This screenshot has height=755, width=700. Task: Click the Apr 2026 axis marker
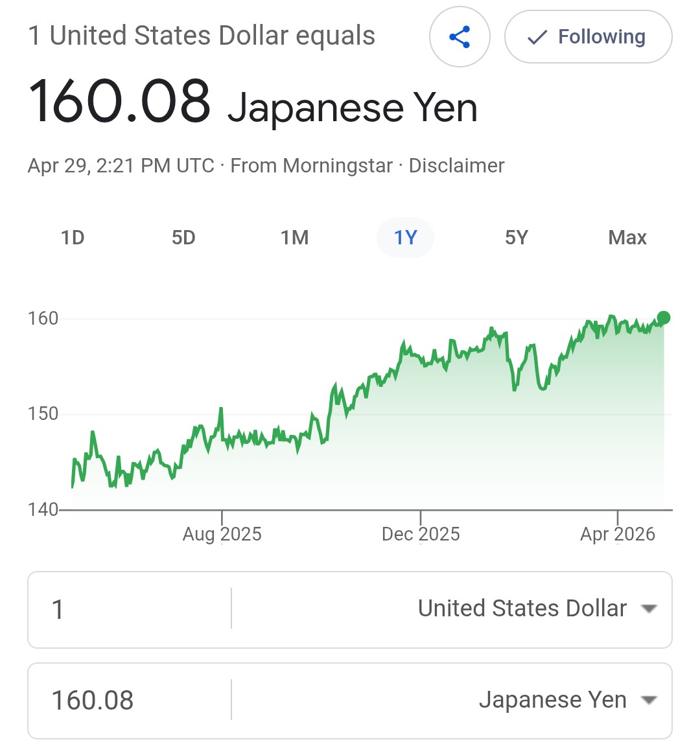coord(618,533)
